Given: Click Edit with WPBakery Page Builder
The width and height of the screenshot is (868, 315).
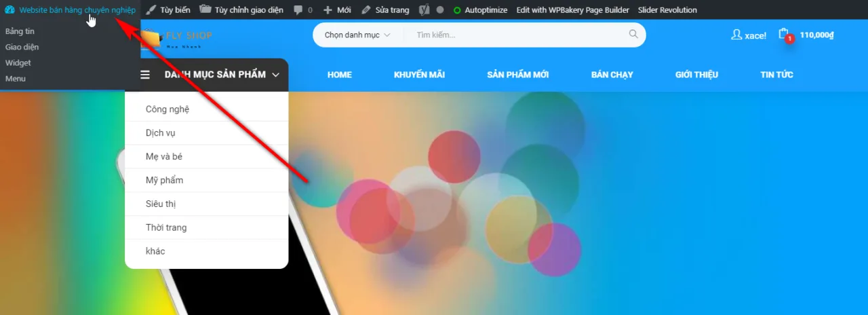Looking at the screenshot, I should pos(573,10).
